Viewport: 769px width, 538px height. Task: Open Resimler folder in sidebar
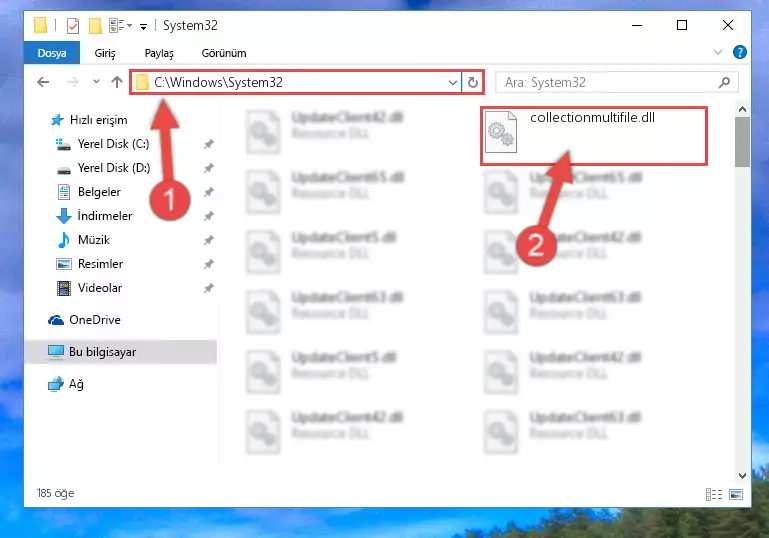(x=90, y=264)
